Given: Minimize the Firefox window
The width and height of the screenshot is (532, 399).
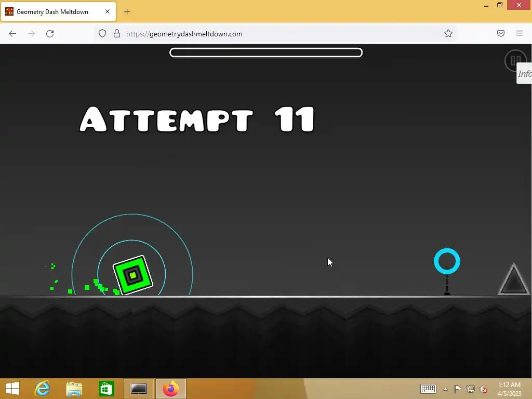Looking at the screenshot, I should tap(486, 5).
